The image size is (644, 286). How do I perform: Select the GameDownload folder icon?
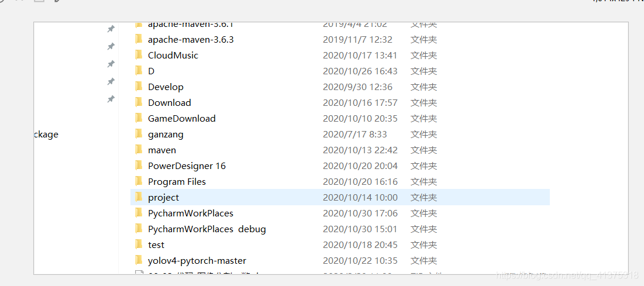pos(139,118)
